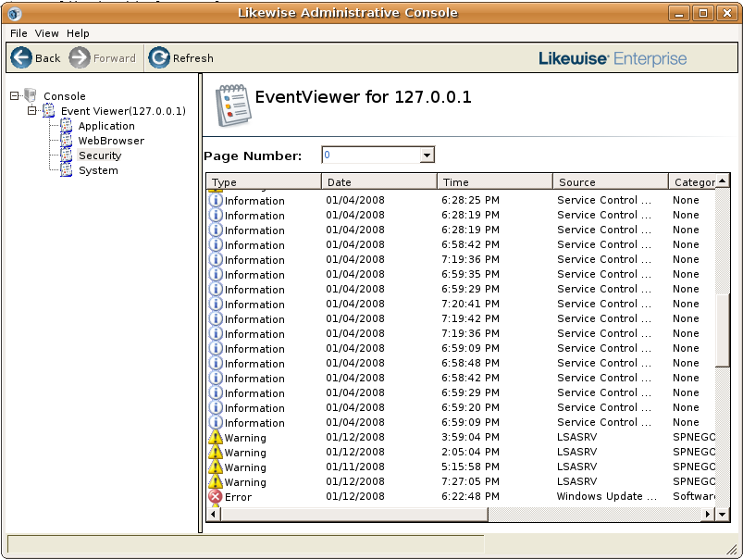743x560 pixels.
Task: Click the red error icon for 6:22:48 PM
Action: 216,496
